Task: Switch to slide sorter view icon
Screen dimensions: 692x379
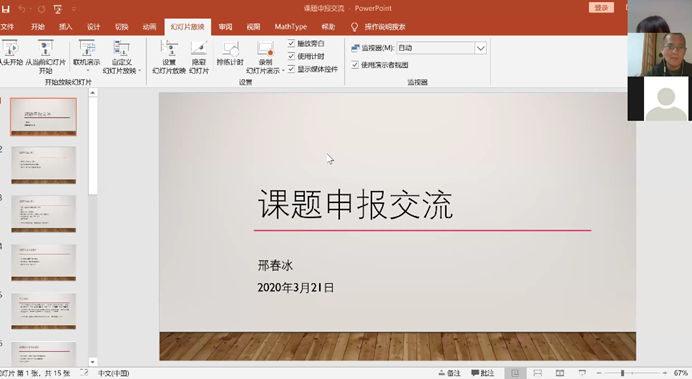Action: point(538,373)
